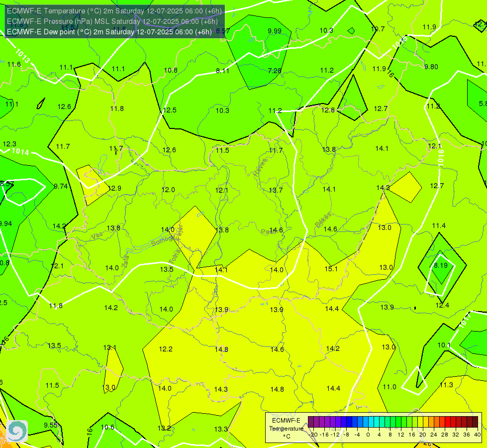Click the ECMWF-E Temperature °C legend title
This screenshot has width=487, height=448.
click(286, 429)
